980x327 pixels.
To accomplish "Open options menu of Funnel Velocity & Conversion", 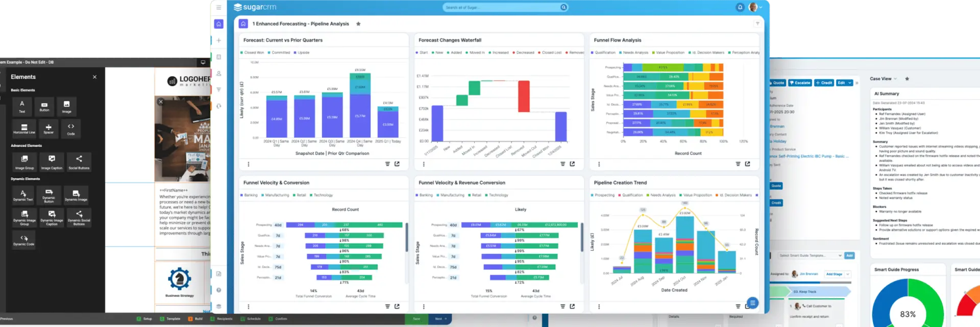I will pyautogui.click(x=249, y=307).
